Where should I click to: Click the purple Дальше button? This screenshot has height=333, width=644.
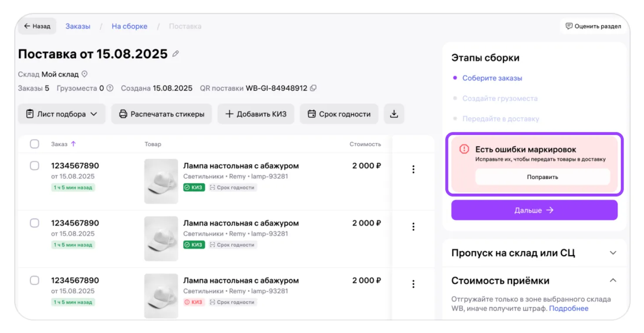[534, 210]
